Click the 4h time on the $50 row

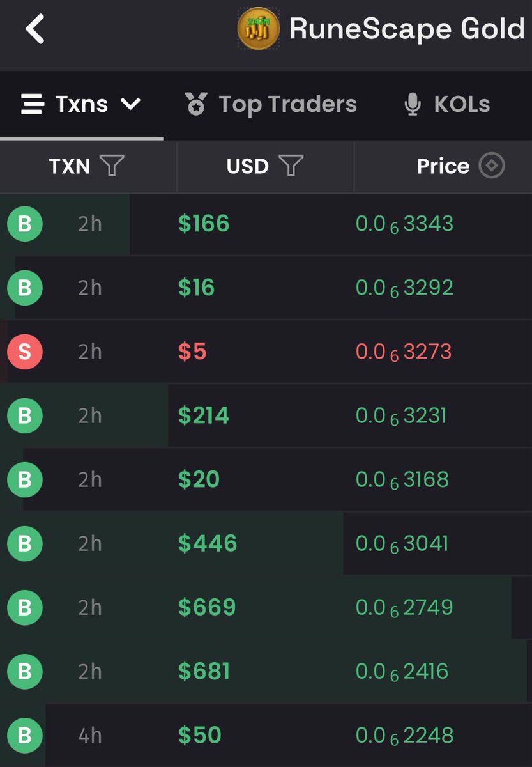coord(90,735)
